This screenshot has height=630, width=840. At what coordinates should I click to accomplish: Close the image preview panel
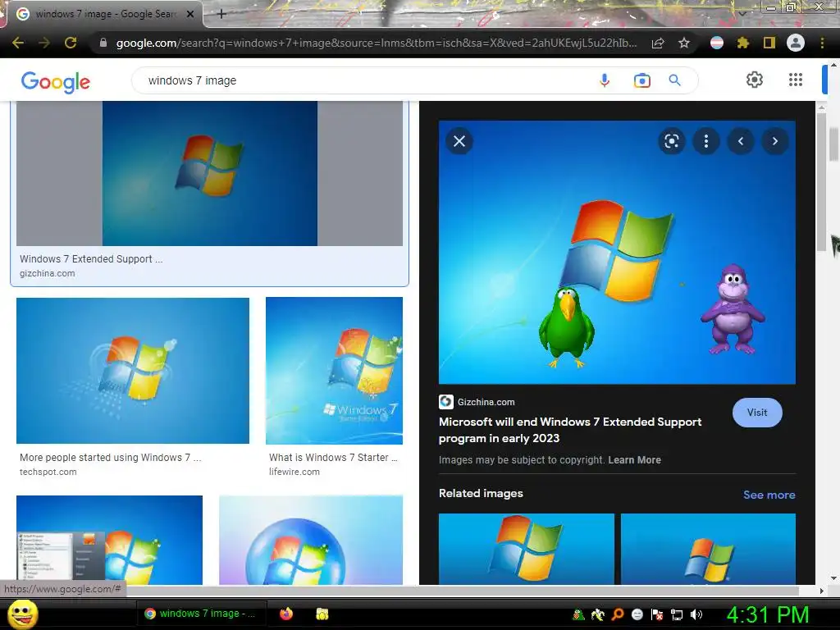tap(459, 141)
